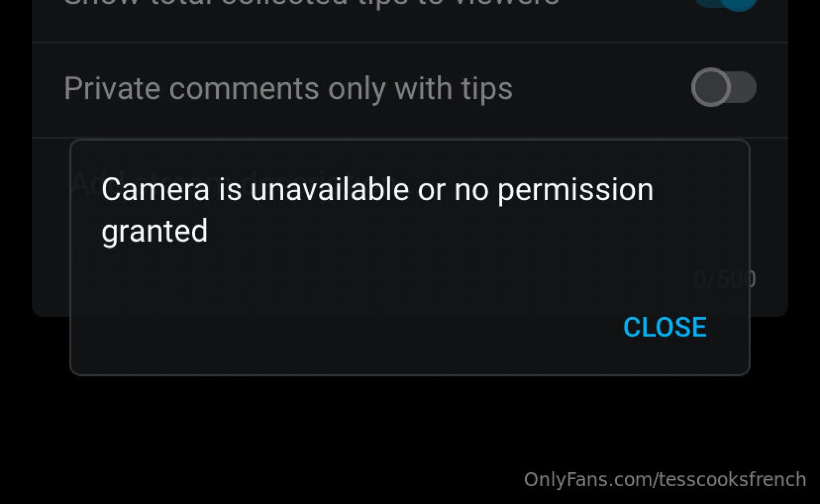This screenshot has width=820, height=504.
Task: Click the Show total collected tips label
Action: coord(311,3)
